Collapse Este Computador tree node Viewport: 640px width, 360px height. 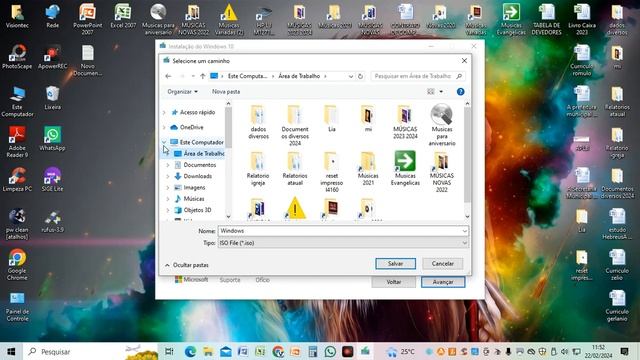[164, 142]
